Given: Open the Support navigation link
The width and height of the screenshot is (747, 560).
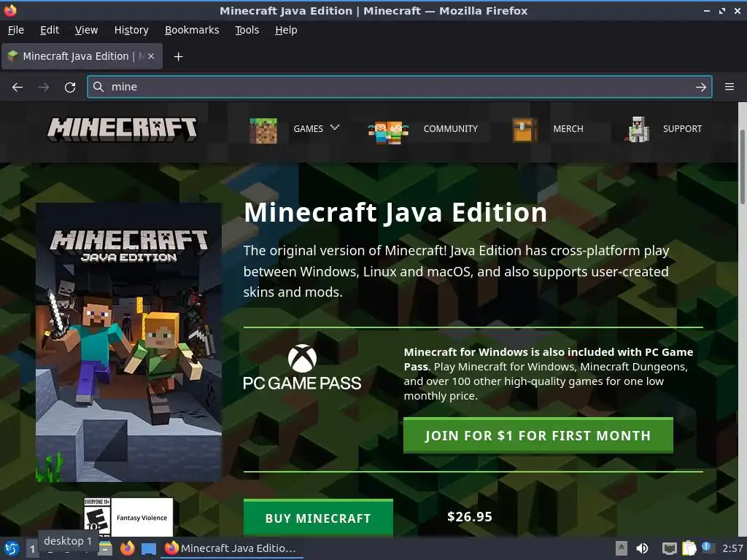Looking at the screenshot, I should coord(682,129).
